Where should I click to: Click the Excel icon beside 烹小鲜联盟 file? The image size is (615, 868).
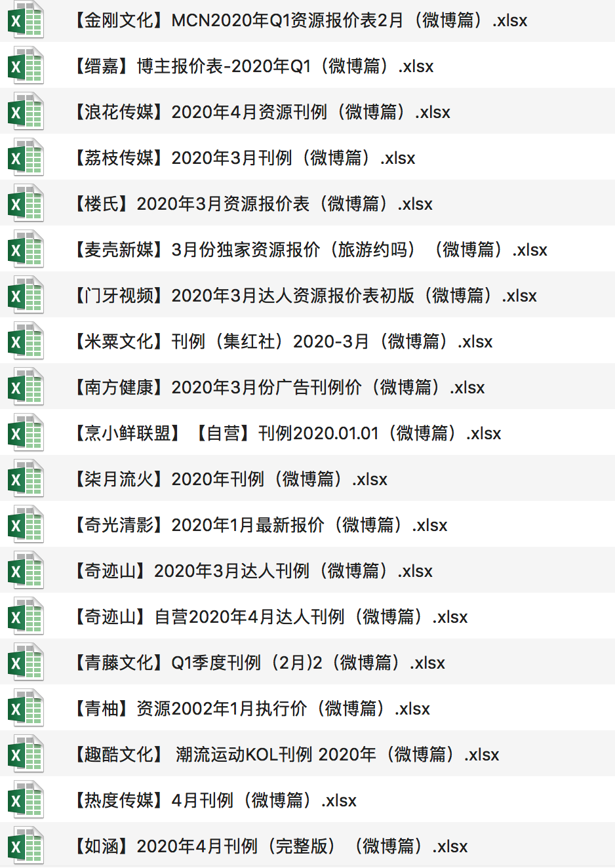pyautogui.click(x=26, y=433)
